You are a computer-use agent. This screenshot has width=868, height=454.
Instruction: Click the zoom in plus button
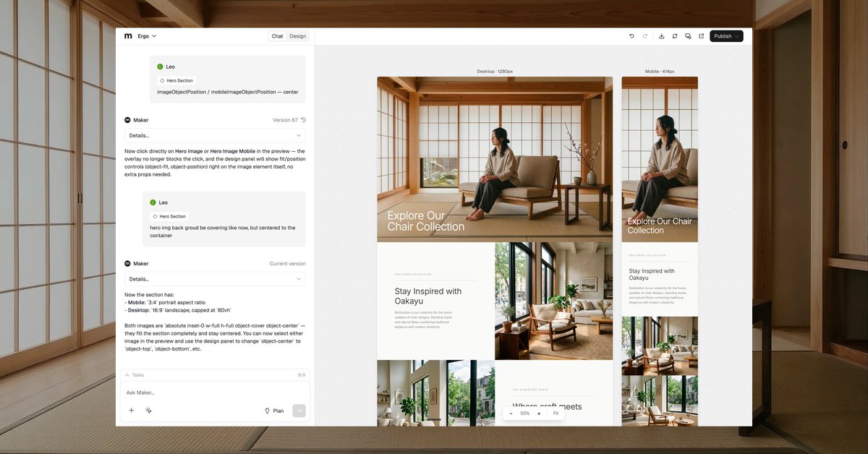(x=539, y=414)
